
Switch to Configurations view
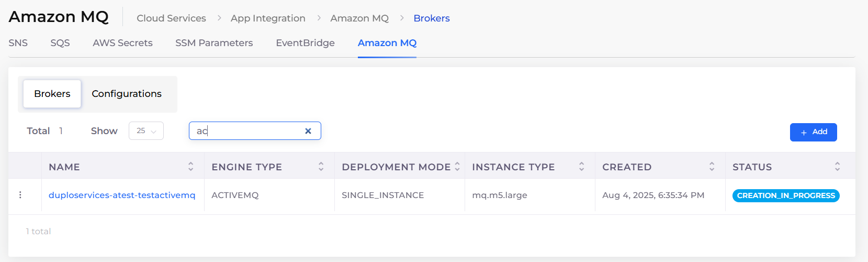tap(127, 94)
